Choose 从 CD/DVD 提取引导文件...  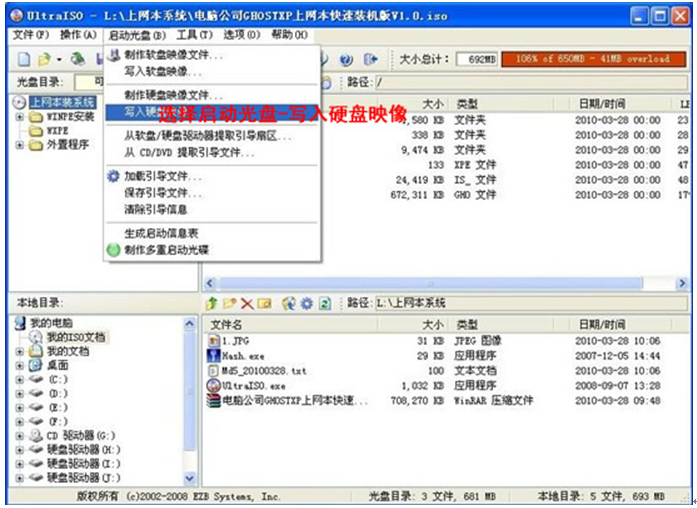[x=212, y=152]
